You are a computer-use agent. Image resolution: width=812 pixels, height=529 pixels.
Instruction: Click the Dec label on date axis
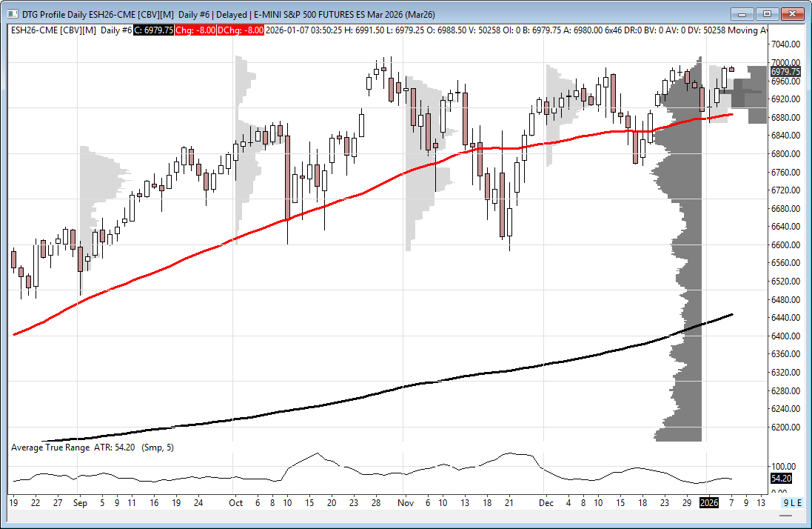(x=546, y=502)
